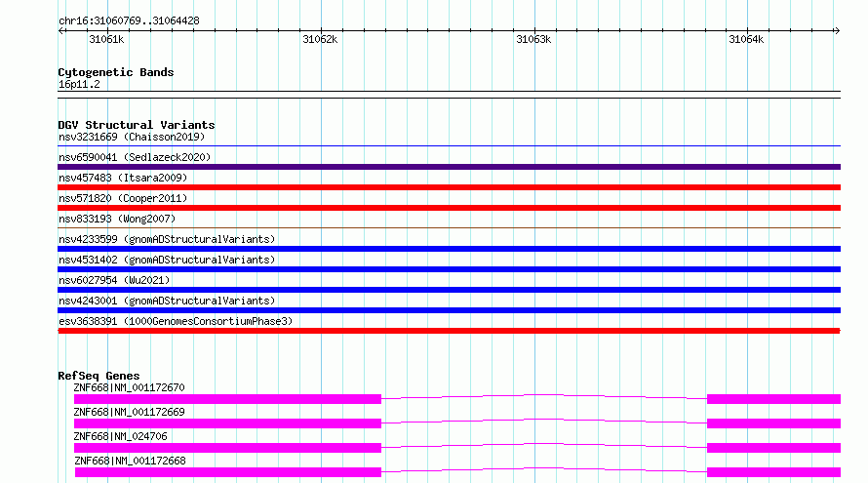
Task: Click the blue nsv6027954 variant bar
Action: click(x=449, y=290)
